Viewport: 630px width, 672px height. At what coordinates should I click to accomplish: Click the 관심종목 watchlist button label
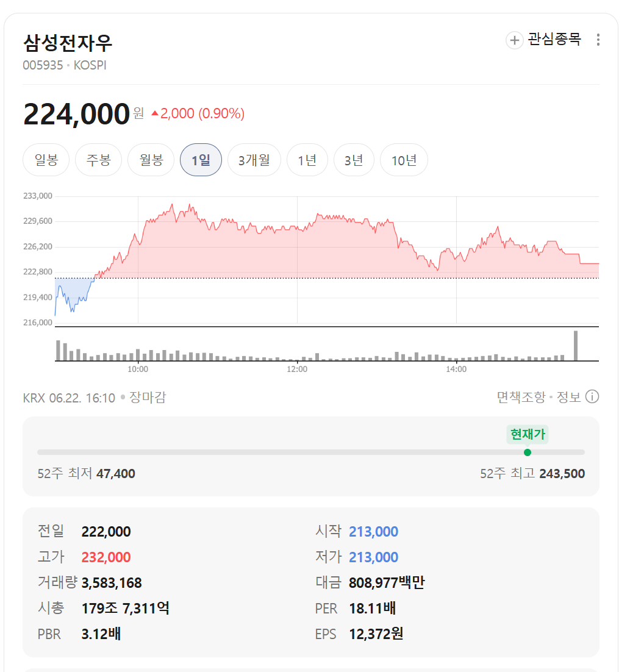coord(554,40)
